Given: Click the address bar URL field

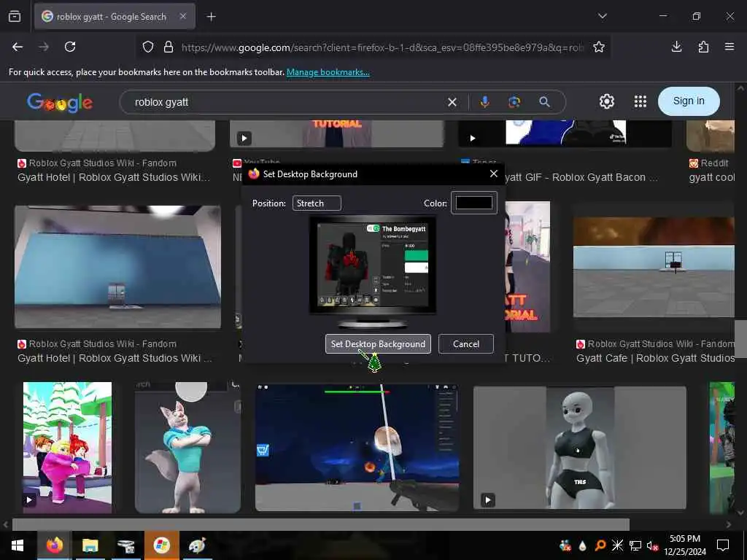Looking at the screenshot, I should tap(382, 47).
